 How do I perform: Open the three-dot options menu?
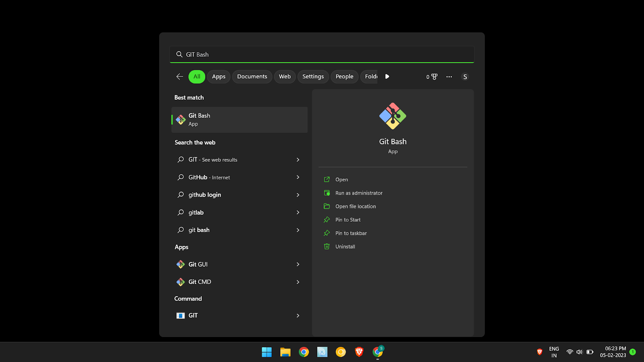(x=449, y=76)
